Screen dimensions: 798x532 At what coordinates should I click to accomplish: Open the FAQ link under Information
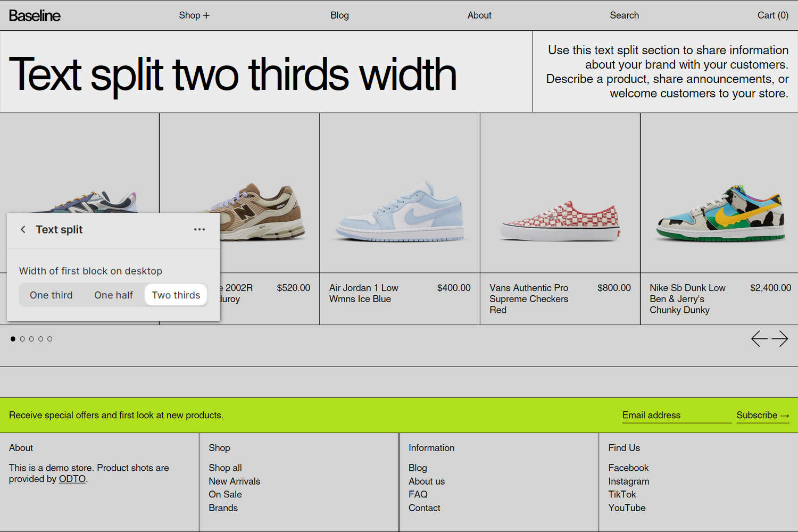coord(418,494)
